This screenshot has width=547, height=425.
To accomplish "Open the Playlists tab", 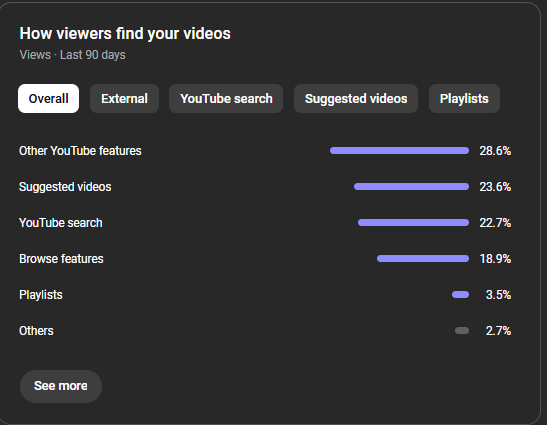I will tap(464, 98).
